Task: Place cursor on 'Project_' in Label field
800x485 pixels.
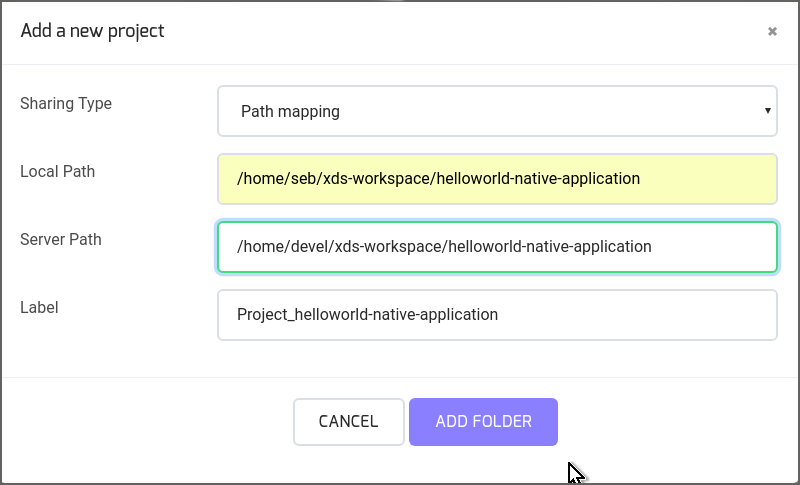Action: click(x=266, y=314)
